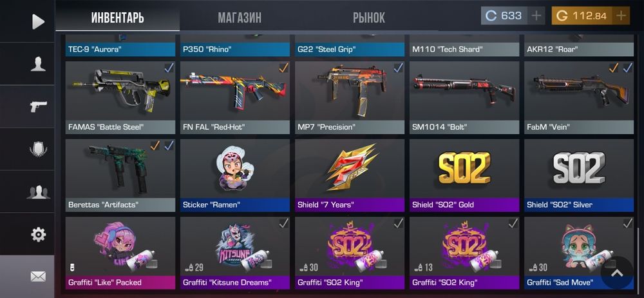Open the Sticker "Ramen" item
Screen dimensions: 644x298
tap(235, 175)
